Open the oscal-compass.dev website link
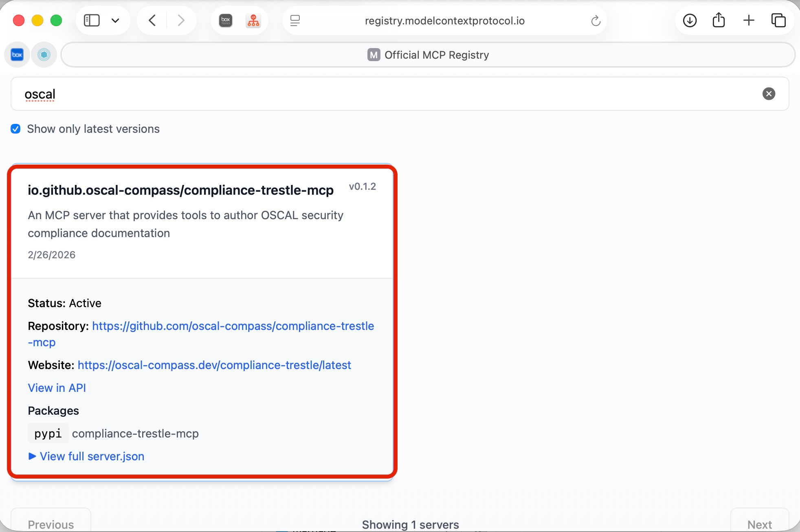This screenshot has height=532, width=800. [214, 365]
